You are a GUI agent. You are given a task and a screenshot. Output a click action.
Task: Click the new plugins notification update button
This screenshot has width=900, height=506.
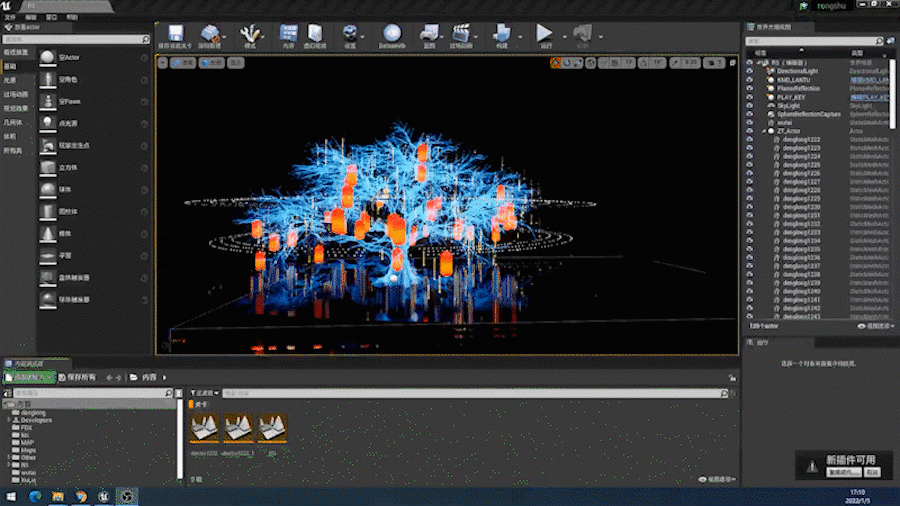[x=844, y=472]
